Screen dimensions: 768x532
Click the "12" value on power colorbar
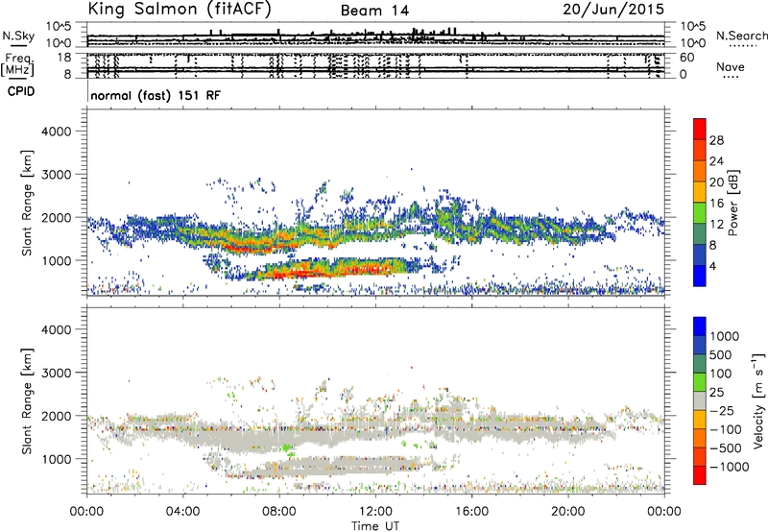point(716,225)
